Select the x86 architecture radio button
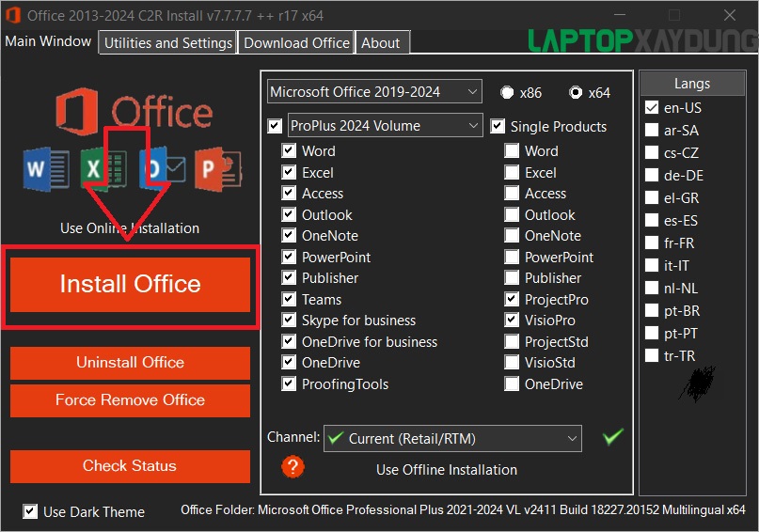This screenshot has width=759, height=532. [507, 92]
